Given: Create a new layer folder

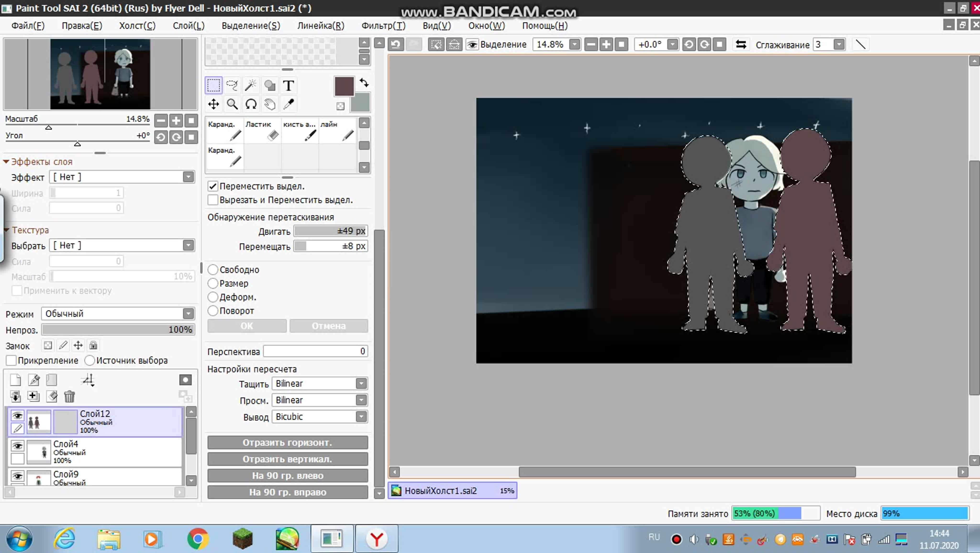Looking at the screenshot, I should pyautogui.click(x=51, y=380).
